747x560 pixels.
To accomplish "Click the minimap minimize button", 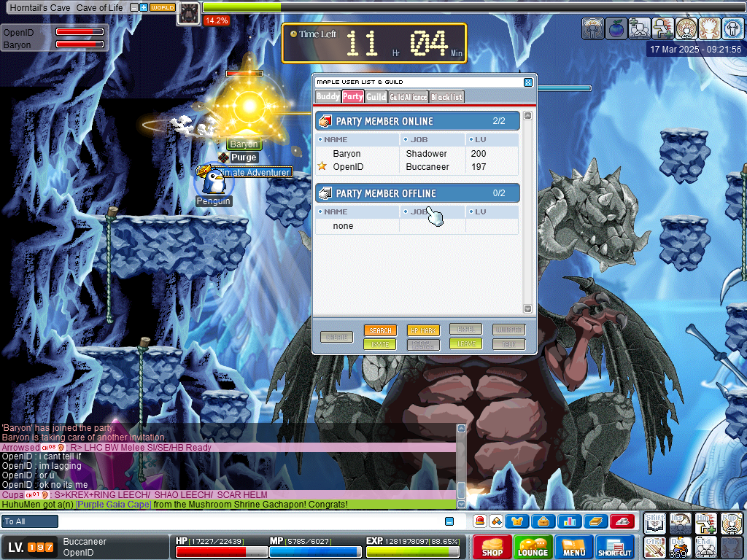I will [x=134, y=7].
